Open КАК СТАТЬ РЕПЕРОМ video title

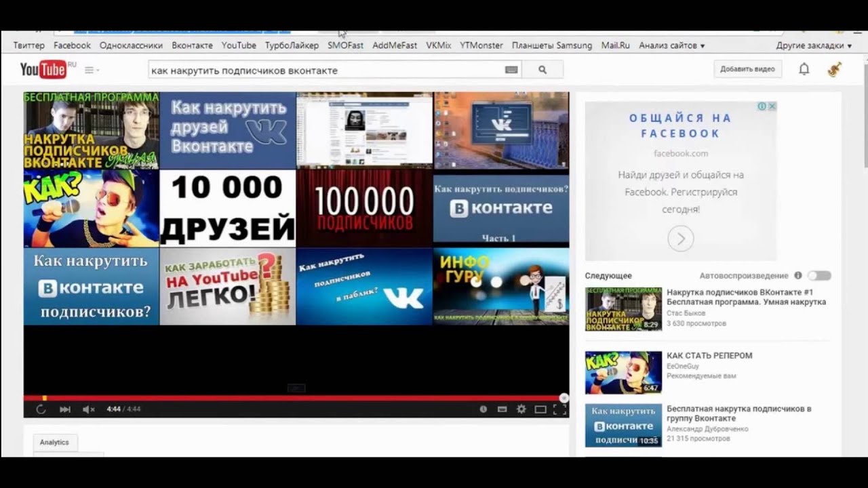pos(709,355)
